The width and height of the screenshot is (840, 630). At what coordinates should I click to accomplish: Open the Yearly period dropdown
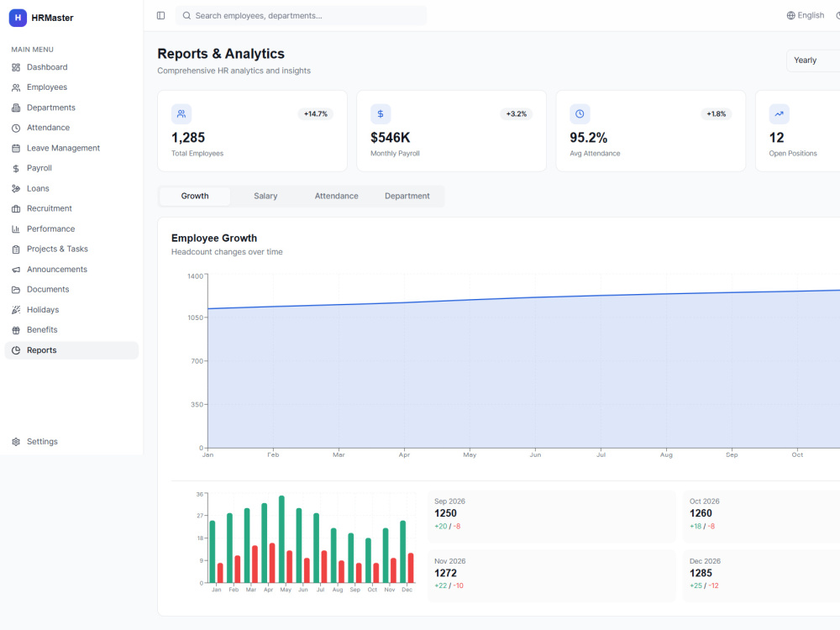[813, 60]
